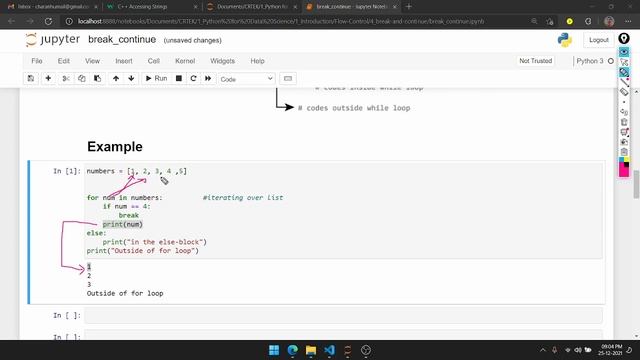Switch to the C++ Accessing Strings tab
Screen dimensions: 640x360
(152, 7)
